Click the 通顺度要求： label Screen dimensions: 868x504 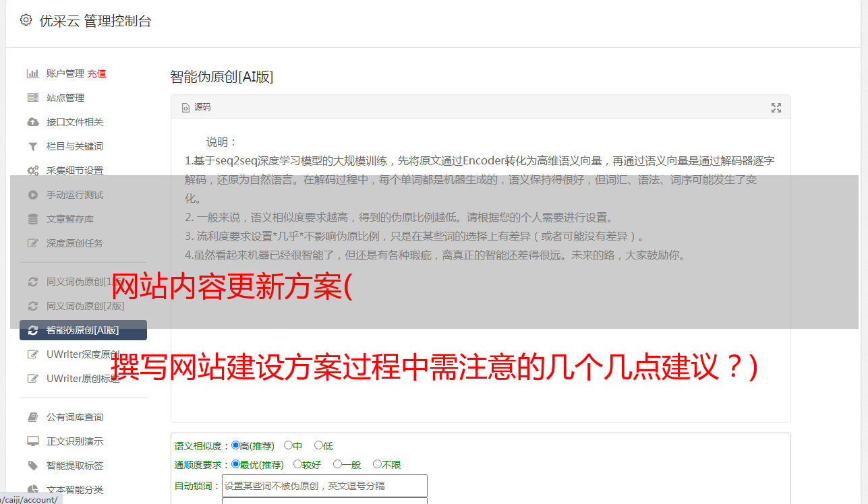coord(202,465)
